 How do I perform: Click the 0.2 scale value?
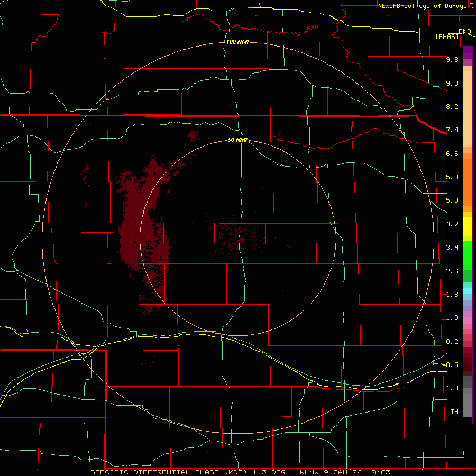[452, 342]
